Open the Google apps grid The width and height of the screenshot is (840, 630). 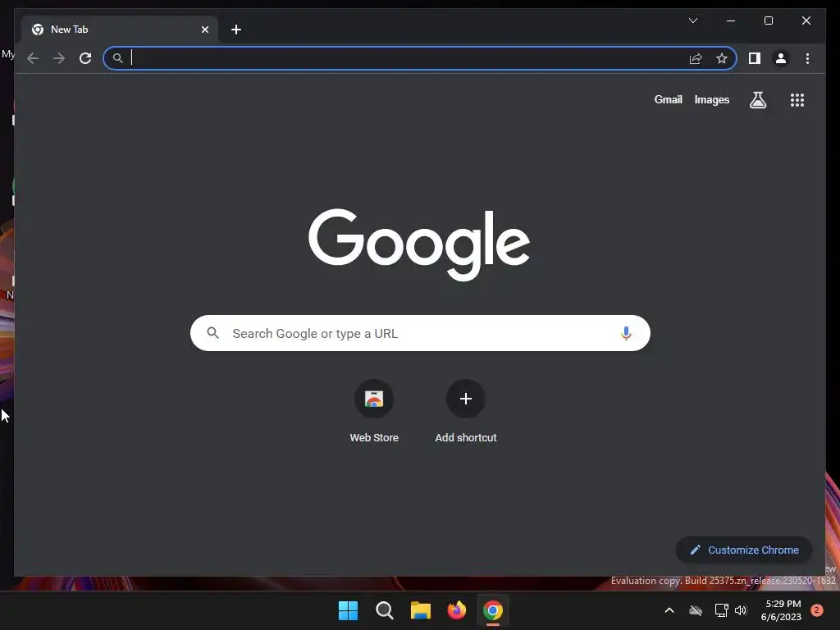[797, 99]
